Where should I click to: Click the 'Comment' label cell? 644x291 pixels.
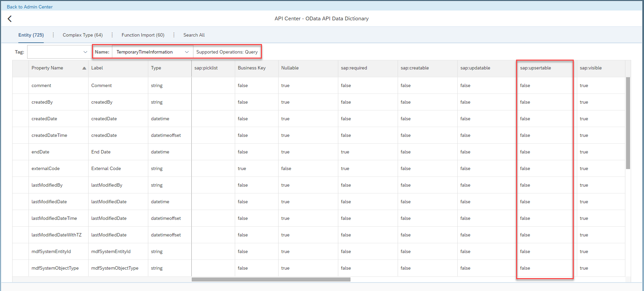(x=118, y=85)
